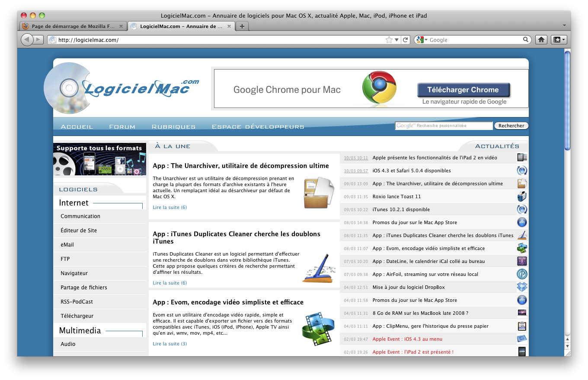Click Lire la suite under iTunes Duplicates Cleaner
This screenshot has width=588, height=380.
[170, 283]
